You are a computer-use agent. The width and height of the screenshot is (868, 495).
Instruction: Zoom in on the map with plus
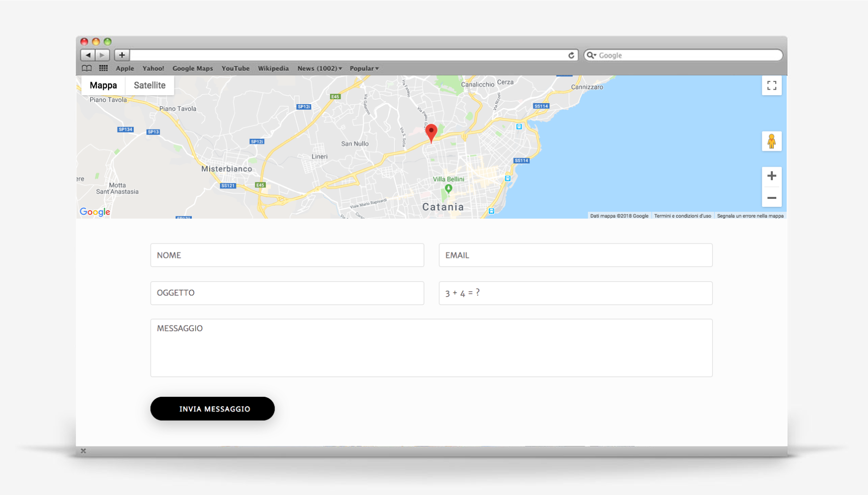point(771,176)
